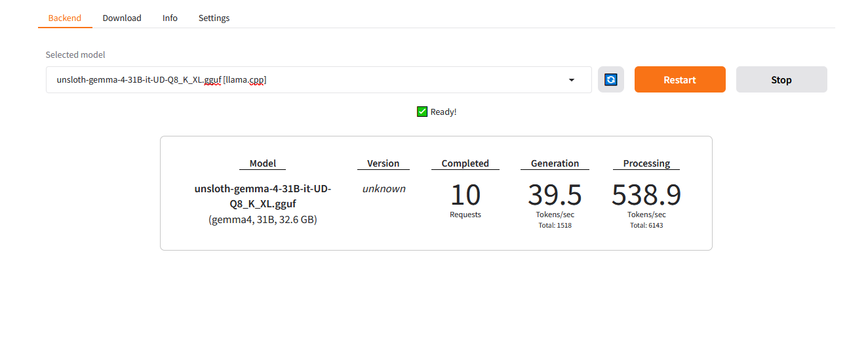Click the 538.9 processing speed value
868x351 pixels.
(x=646, y=195)
